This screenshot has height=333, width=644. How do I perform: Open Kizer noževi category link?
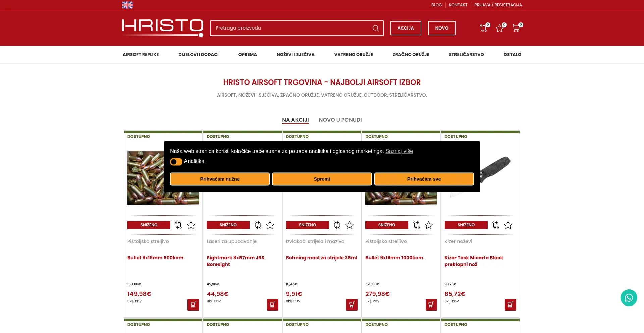pyautogui.click(x=458, y=241)
